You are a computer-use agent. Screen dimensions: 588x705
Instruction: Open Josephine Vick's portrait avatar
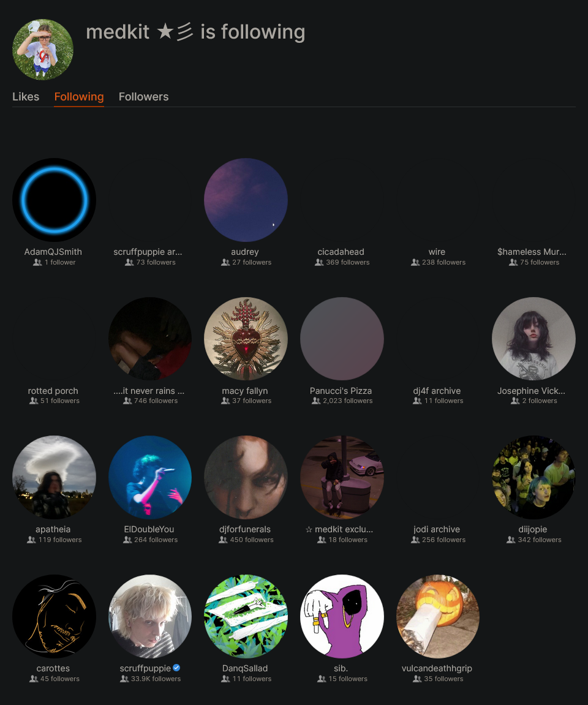click(533, 339)
